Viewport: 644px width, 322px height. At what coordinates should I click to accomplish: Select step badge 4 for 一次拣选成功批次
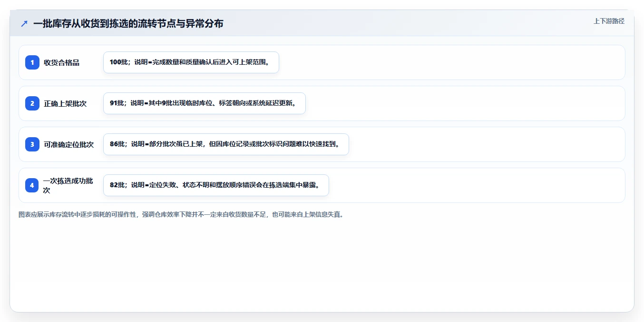pyautogui.click(x=32, y=185)
